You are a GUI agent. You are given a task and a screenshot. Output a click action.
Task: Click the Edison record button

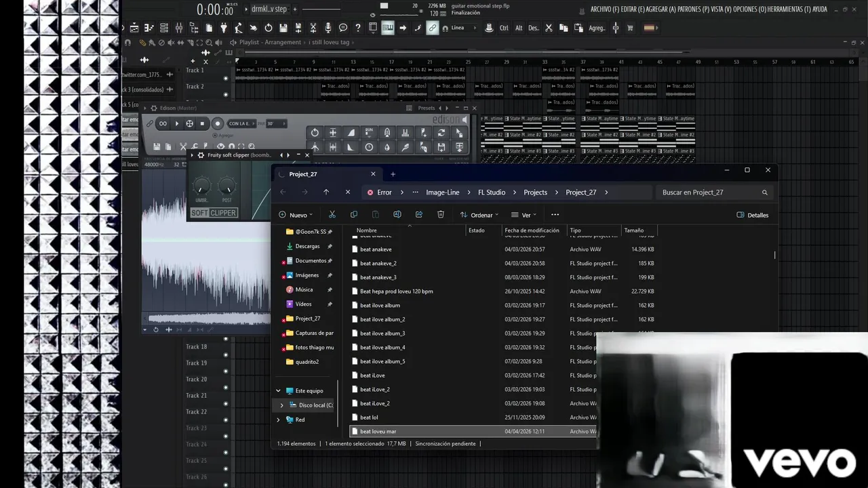(218, 123)
